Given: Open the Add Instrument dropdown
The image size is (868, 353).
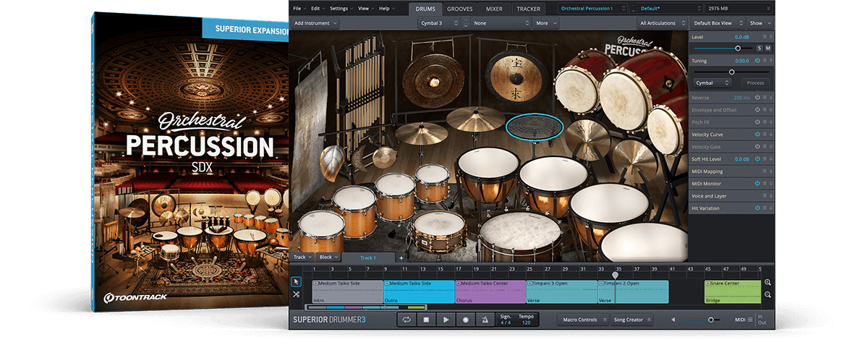Looking at the screenshot, I should [315, 23].
